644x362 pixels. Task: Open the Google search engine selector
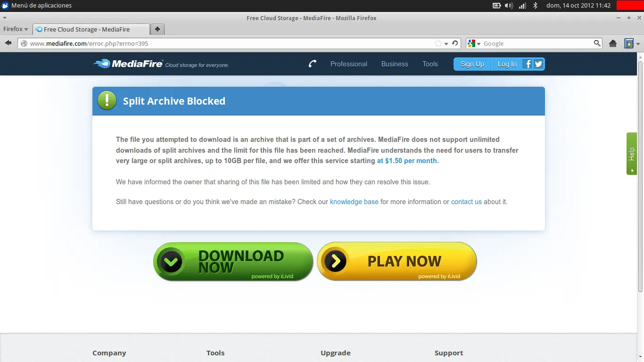click(474, 43)
